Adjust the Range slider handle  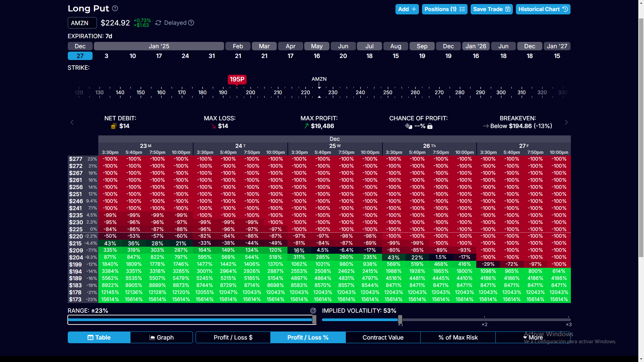coord(314,320)
